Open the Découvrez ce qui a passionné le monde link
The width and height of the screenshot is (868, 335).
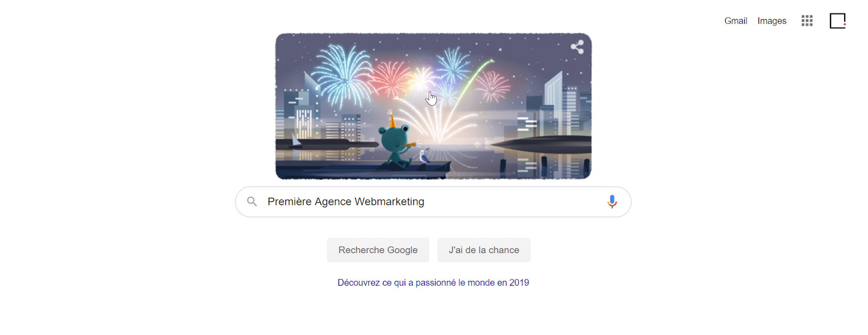pyautogui.click(x=433, y=282)
